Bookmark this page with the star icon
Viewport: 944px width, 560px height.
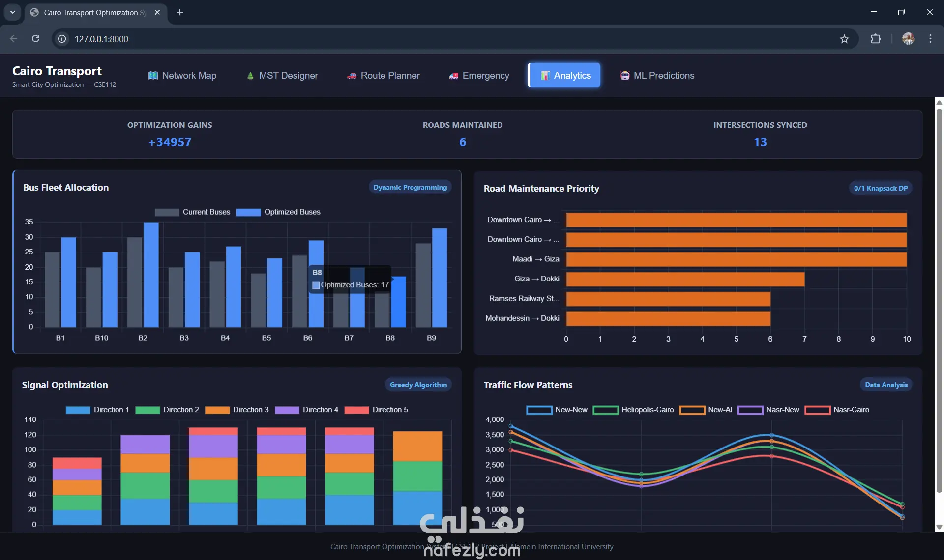844,39
